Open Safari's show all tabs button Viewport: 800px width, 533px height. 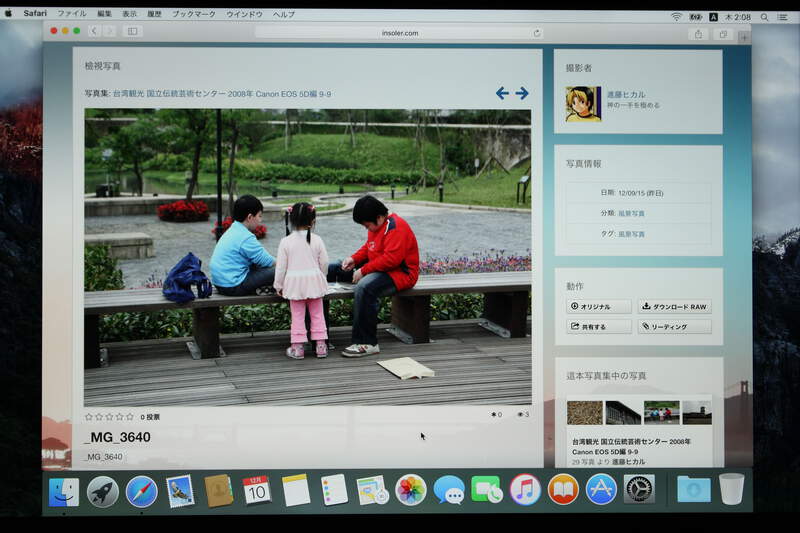[x=722, y=33]
